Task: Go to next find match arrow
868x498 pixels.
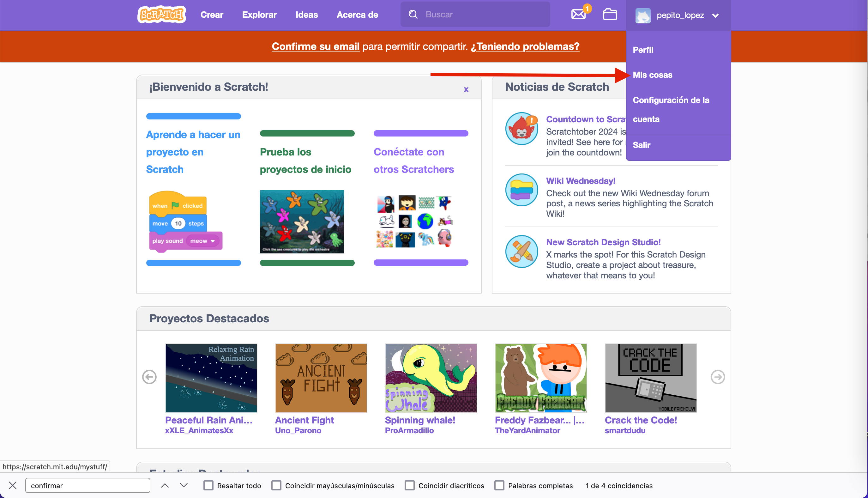Action: 184,485
